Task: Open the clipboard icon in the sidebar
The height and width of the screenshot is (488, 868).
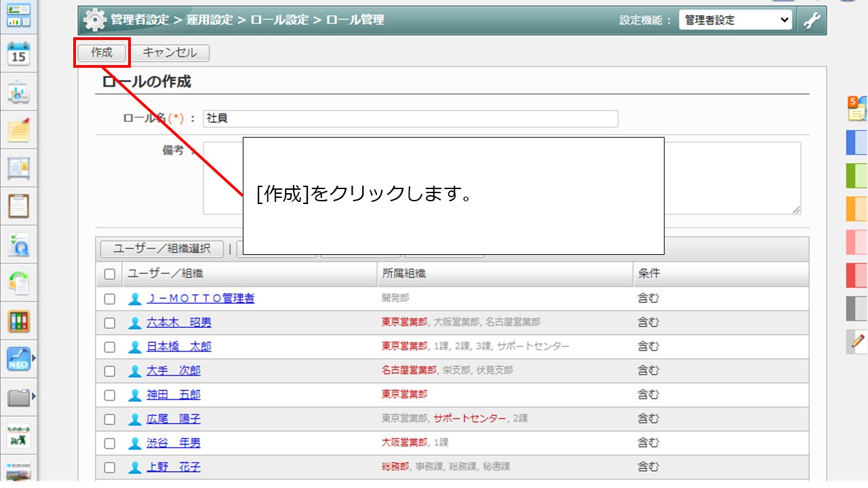Action: tap(18, 205)
